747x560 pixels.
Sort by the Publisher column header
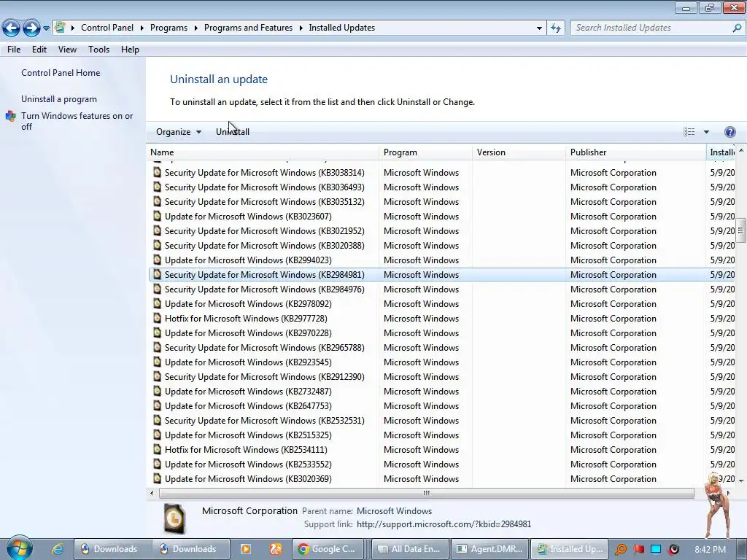tap(635, 152)
